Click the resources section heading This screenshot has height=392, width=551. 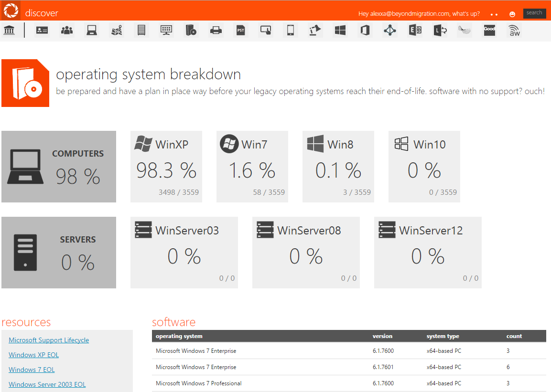point(26,322)
